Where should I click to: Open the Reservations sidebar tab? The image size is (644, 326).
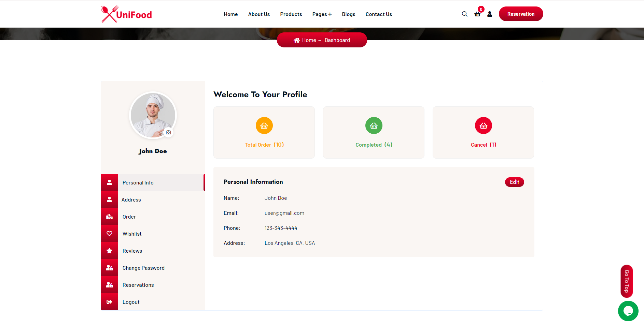(x=138, y=285)
